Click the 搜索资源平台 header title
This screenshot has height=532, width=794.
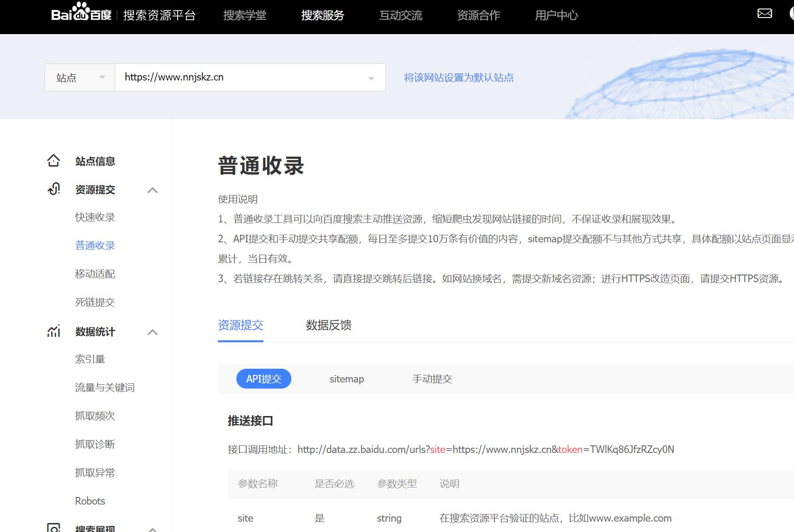pos(160,16)
